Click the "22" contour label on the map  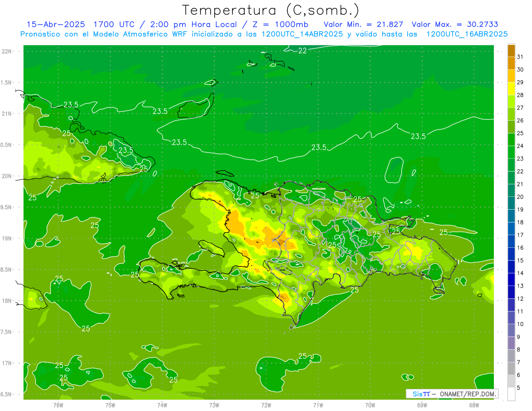pos(302,51)
